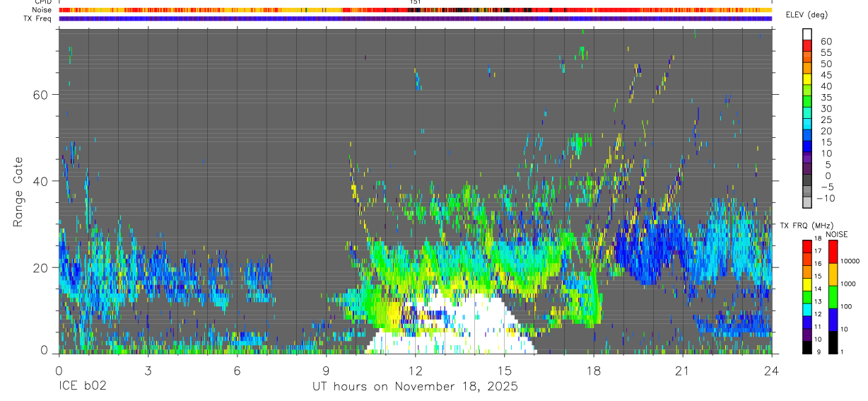Click the 'UT hours on November 18, 2025' label
Viewport: 868px width, 401px height.
[416, 387]
